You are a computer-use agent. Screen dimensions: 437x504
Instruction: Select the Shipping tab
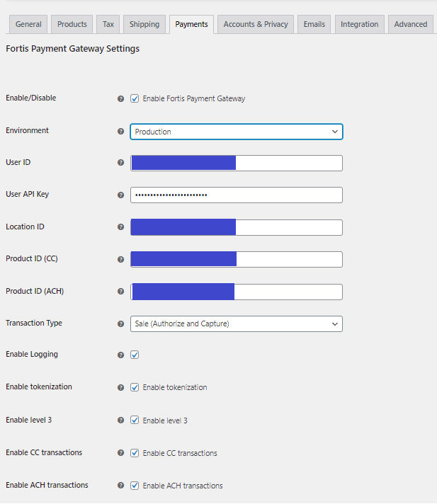[144, 24]
